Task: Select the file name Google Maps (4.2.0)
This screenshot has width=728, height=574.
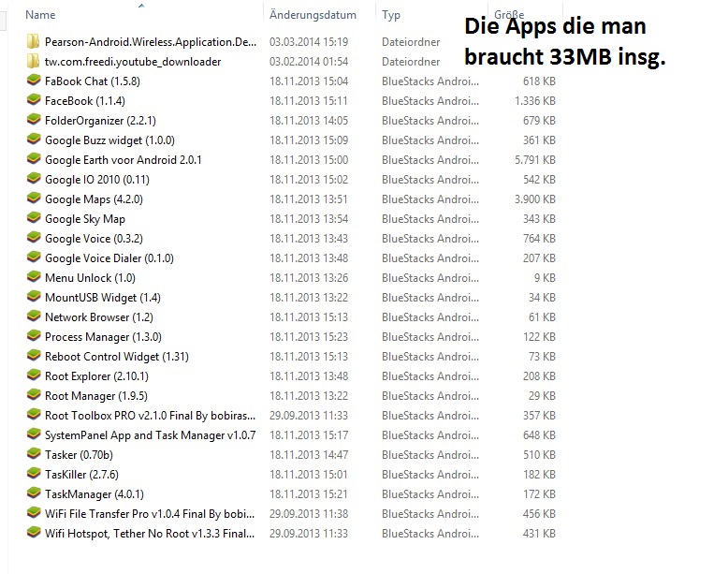Action: coord(94,199)
